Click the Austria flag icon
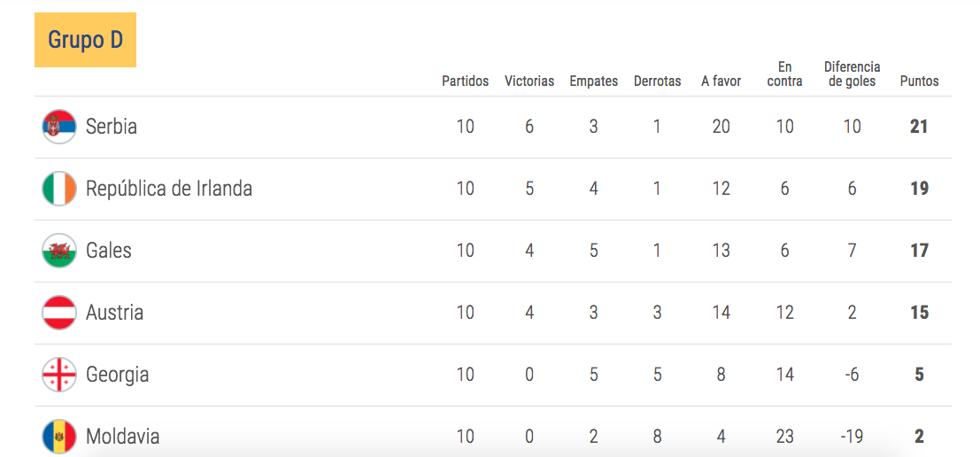 (x=59, y=313)
